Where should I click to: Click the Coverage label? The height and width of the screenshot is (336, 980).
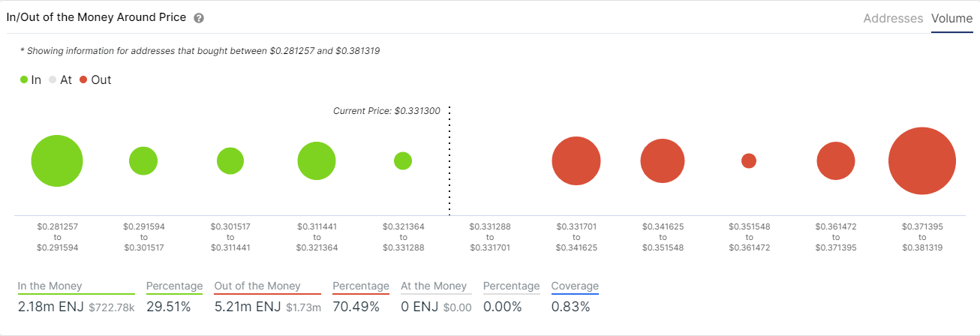click(x=575, y=286)
